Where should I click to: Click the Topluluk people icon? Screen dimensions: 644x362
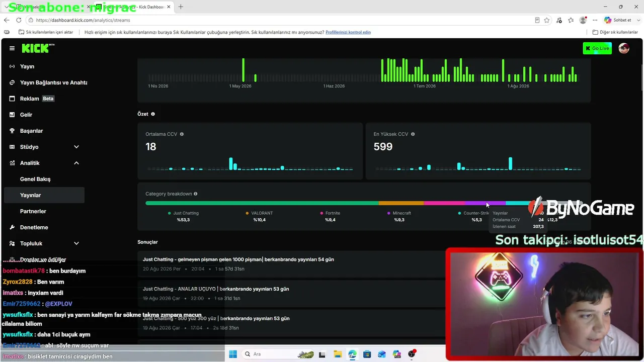[12, 243]
